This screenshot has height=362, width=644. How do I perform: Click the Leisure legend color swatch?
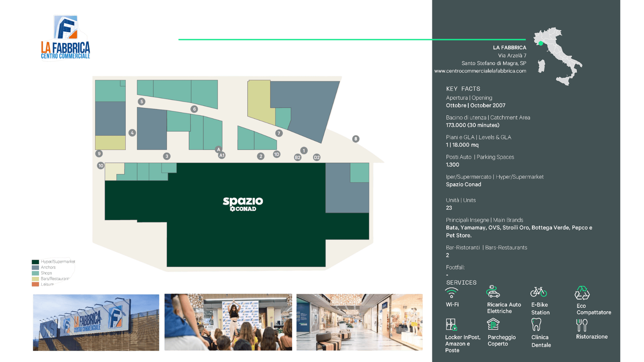pos(35,284)
